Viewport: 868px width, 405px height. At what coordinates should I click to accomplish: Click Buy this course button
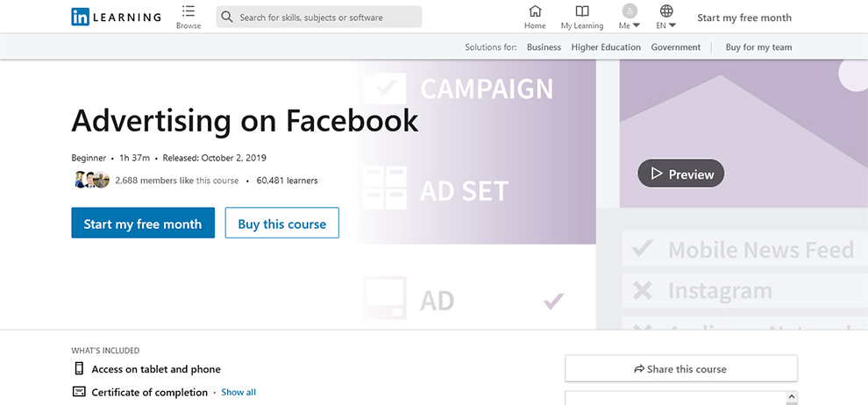pyautogui.click(x=281, y=223)
